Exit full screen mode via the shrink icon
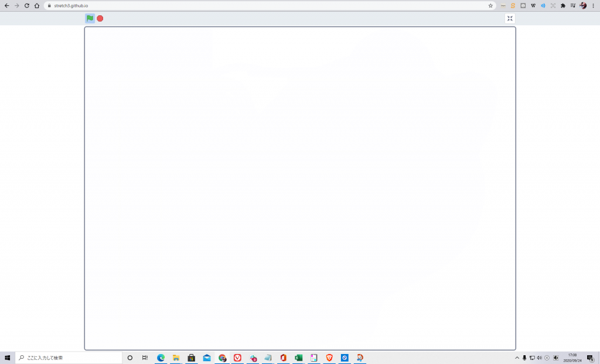 click(510, 18)
